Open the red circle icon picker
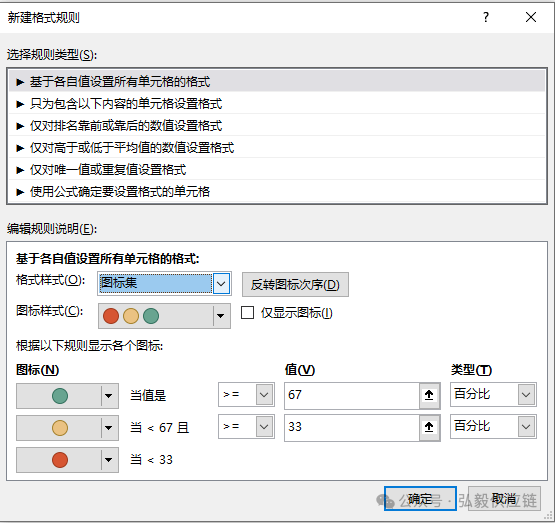The width and height of the screenshot is (555, 523). pyautogui.click(x=67, y=460)
